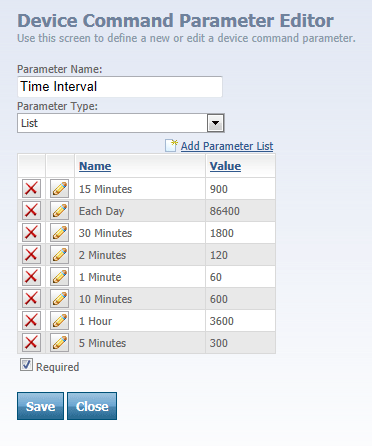Save the device command parameter
The height and width of the screenshot is (446, 372).
(x=40, y=406)
